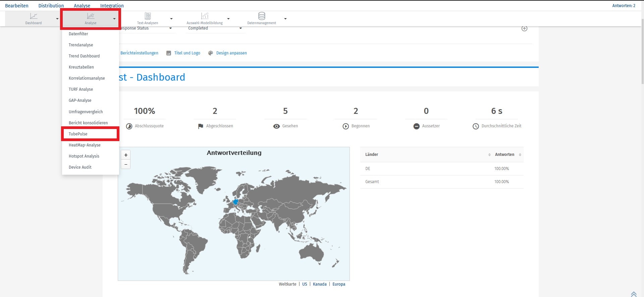Screen dimensions: 644x297
Task: Expand the Datenmanagement dropdown arrow
Action: click(x=285, y=19)
